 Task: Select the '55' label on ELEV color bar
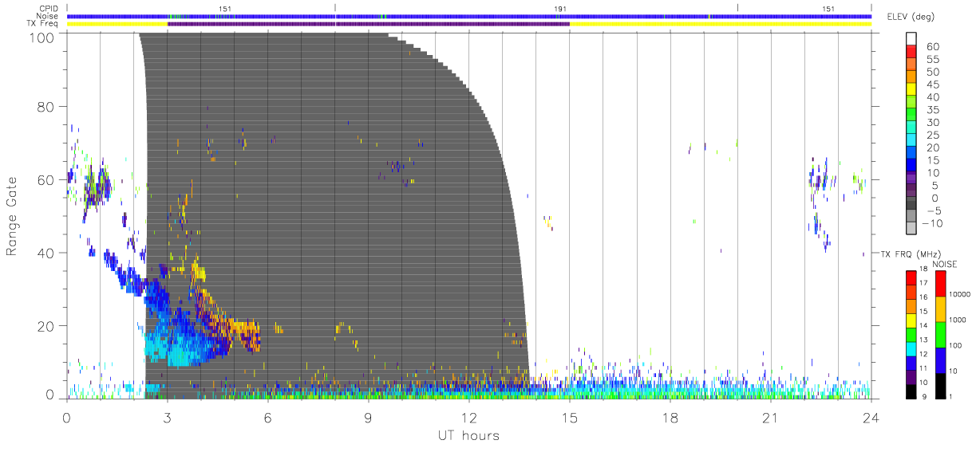coord(931,59)
